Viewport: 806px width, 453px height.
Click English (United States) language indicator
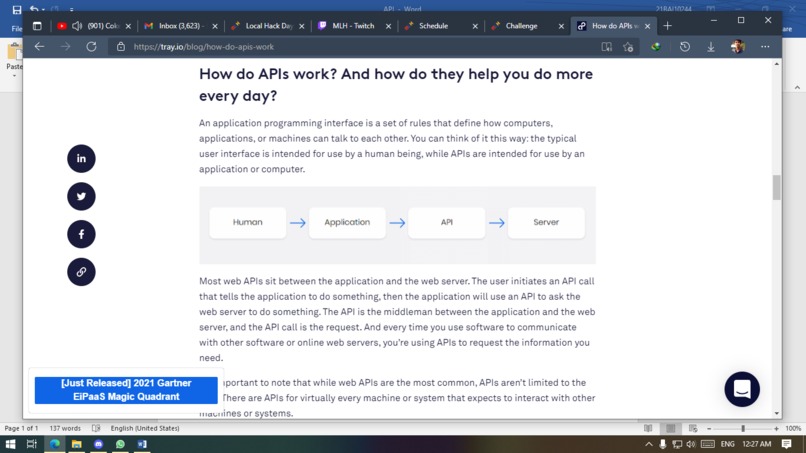[x=145, y=428]
